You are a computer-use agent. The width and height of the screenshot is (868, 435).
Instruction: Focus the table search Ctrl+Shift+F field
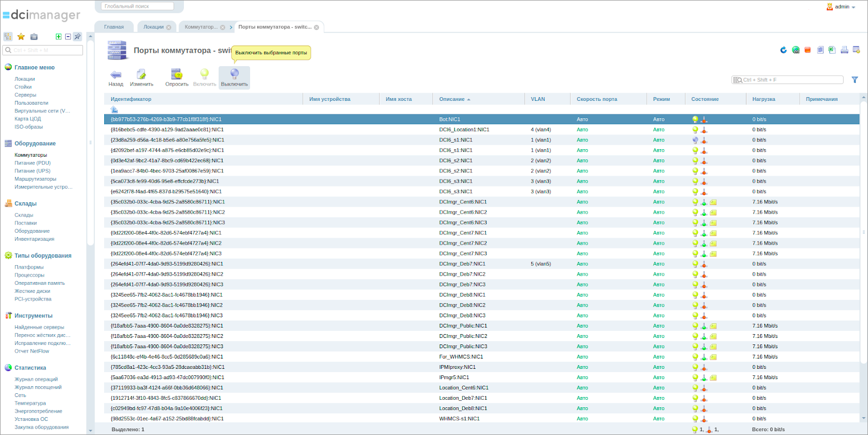[788, 80]
